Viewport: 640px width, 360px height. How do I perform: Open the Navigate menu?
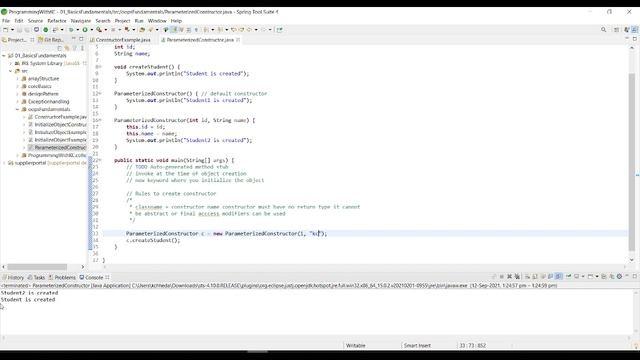(x=81, y=21)
